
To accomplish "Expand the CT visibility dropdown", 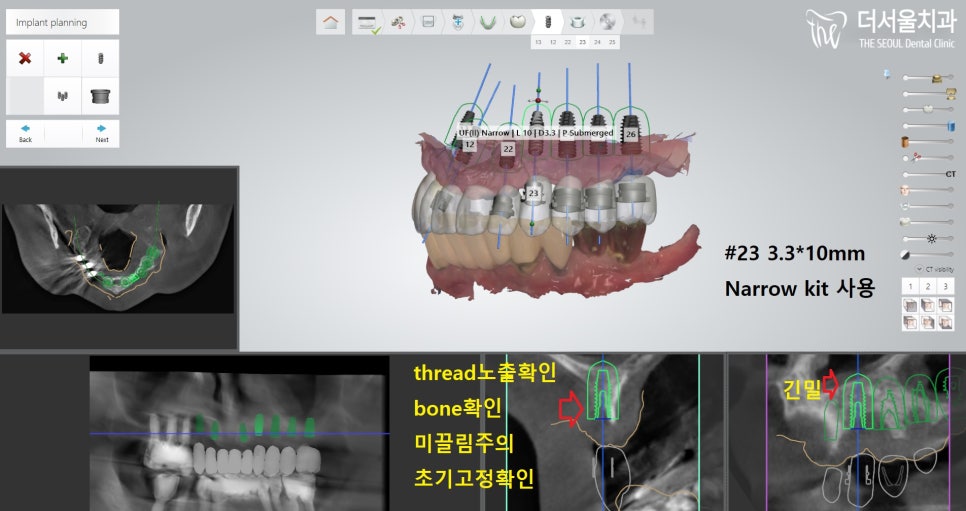I will (919, 269).
